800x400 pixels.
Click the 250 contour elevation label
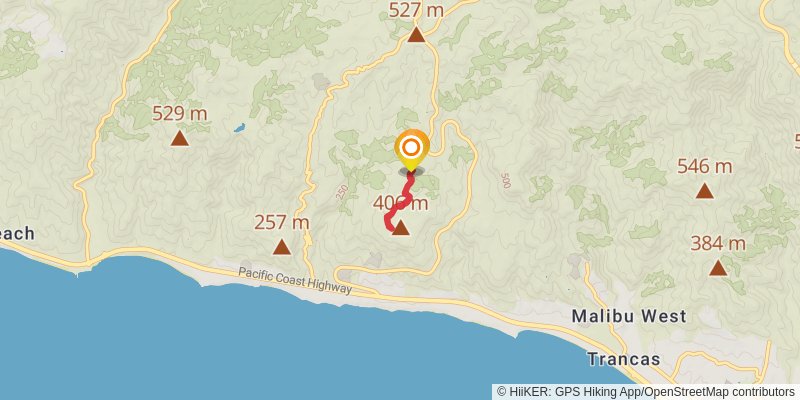(342, 192)
